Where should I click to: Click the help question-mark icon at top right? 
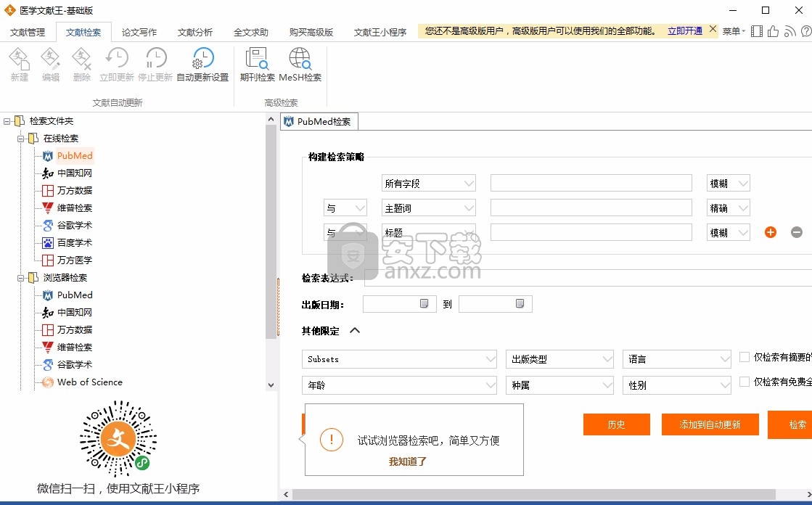coord(806,31)
